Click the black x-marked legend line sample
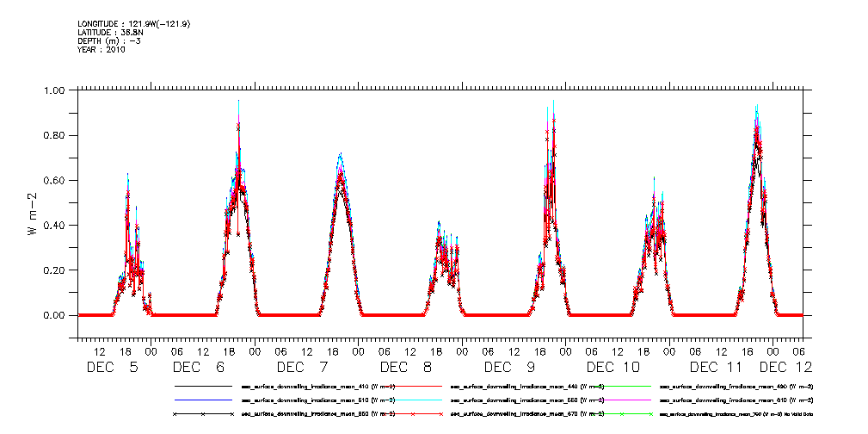The height and width of the screenshot is (434, 868). (x=203, y=413)
